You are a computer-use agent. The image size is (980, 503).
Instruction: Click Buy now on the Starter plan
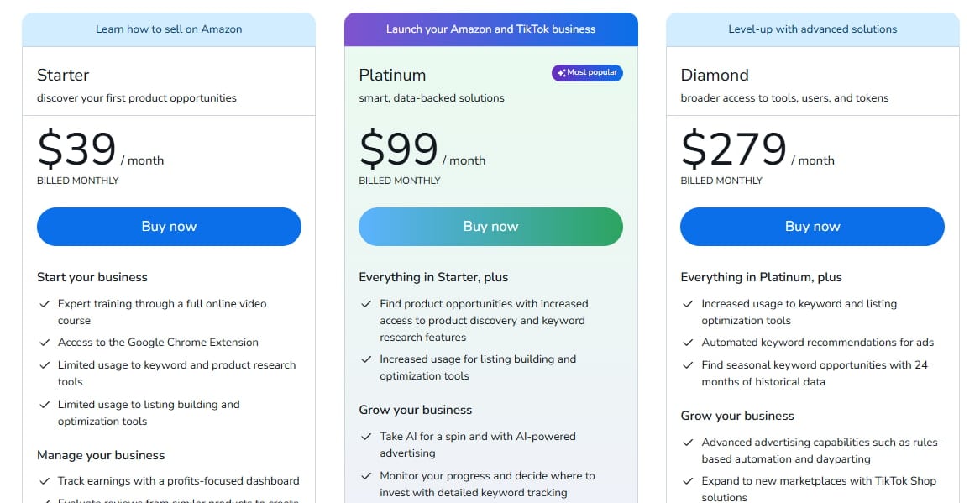(x=169, y=226)
